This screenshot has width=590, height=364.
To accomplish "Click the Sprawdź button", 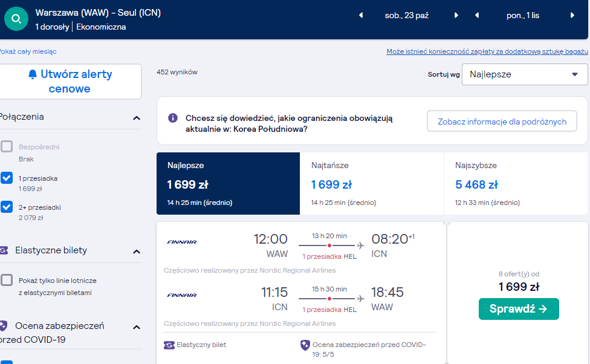I will [x=519, y=308].
